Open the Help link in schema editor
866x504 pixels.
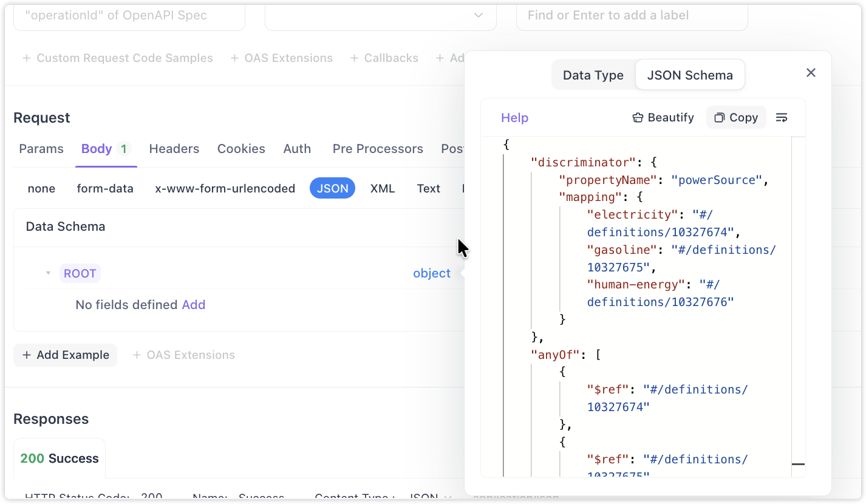pos(514,118)
